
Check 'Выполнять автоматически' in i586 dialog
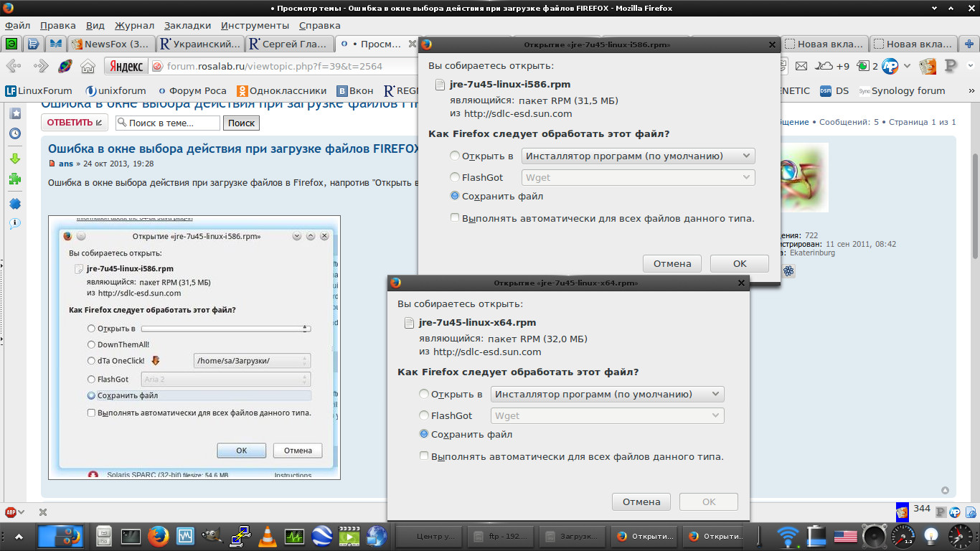pyautogui.click(x=455, y=217)
